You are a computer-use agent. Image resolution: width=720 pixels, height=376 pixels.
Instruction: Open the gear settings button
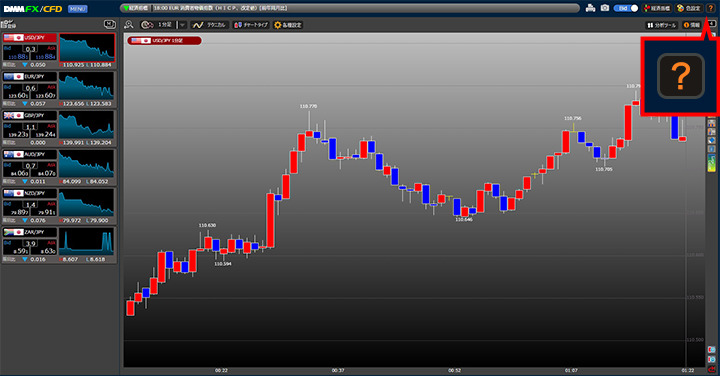[288, 25]
